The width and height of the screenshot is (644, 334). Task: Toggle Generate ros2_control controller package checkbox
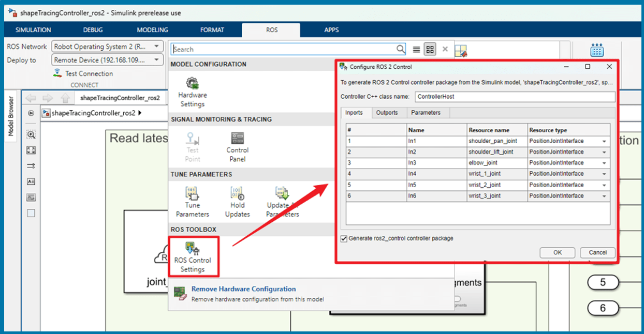coord(344,238)
